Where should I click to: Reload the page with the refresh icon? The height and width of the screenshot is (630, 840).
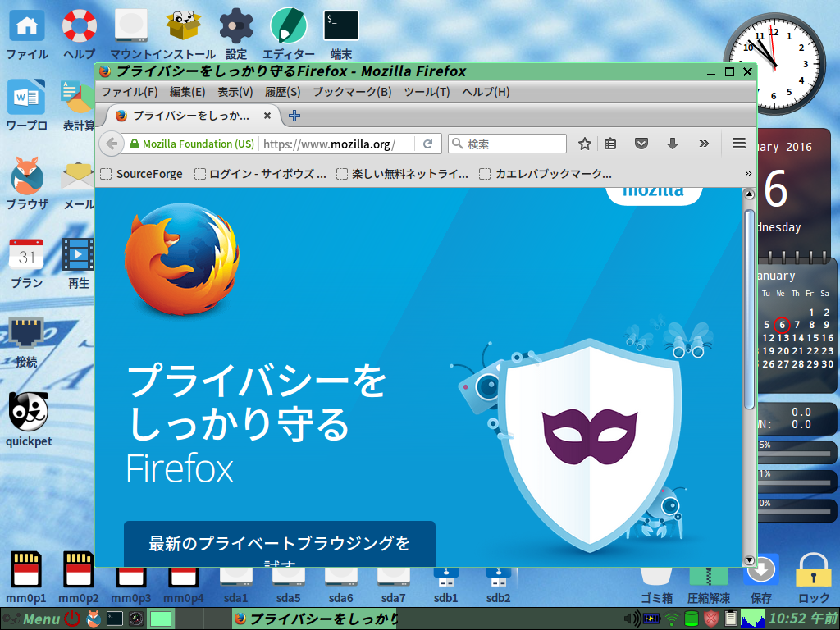(x=427, y=144)
